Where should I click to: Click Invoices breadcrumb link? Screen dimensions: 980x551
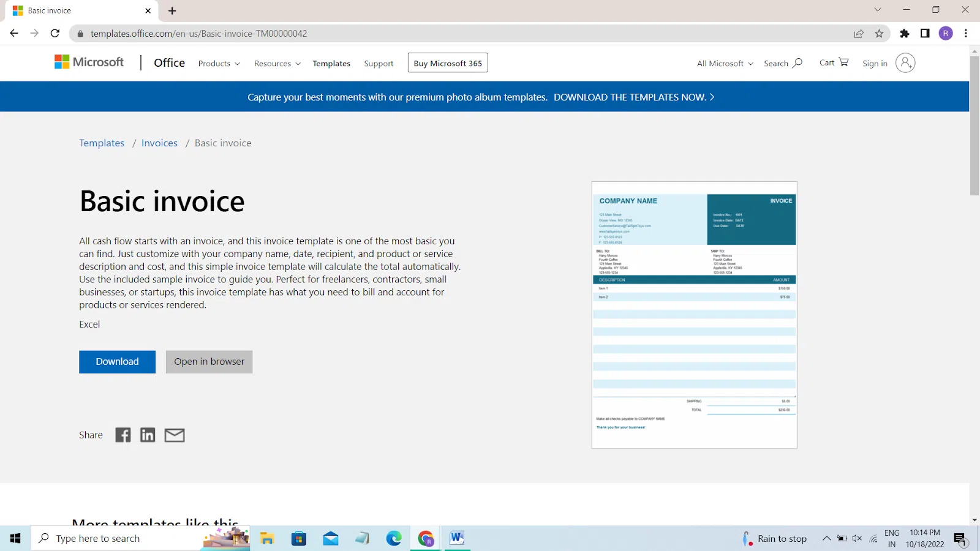[x=159, y=143]
